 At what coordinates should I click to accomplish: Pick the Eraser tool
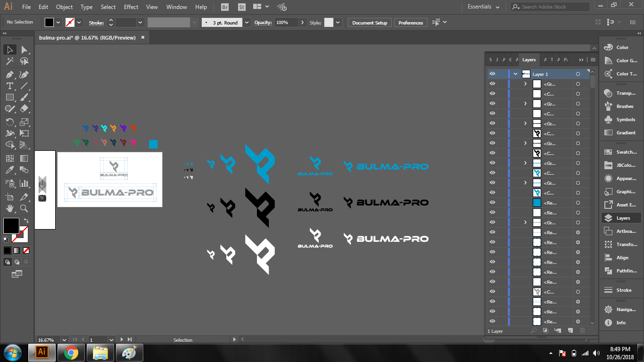[25, 108]
